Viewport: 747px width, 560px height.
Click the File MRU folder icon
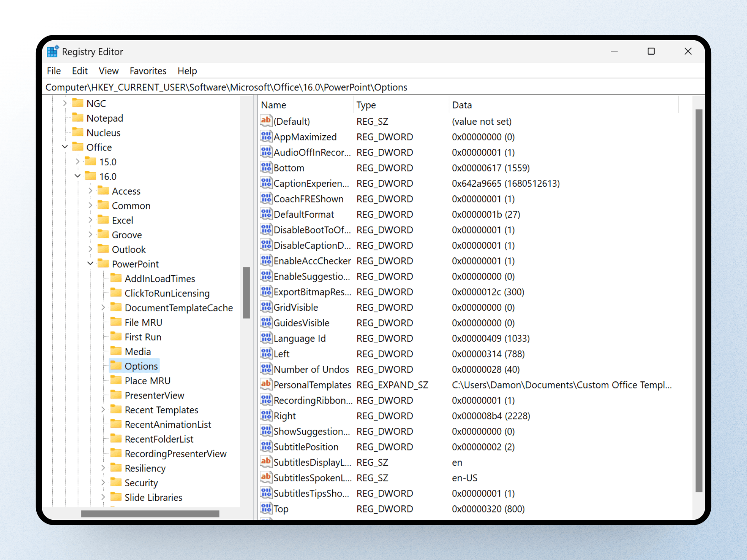click(x=116, y=322)
